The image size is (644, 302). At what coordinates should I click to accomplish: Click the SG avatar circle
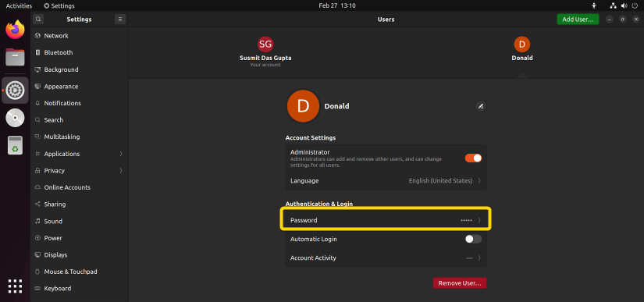(265, 44)
